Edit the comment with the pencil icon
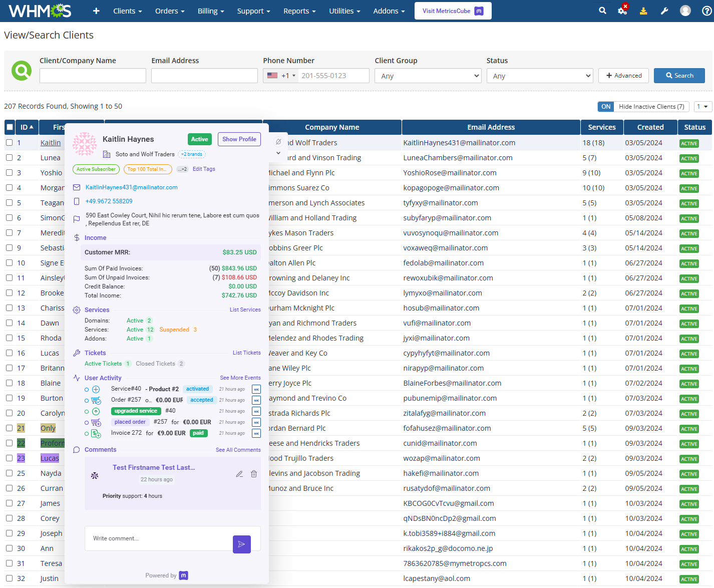 tap(239, 474)
